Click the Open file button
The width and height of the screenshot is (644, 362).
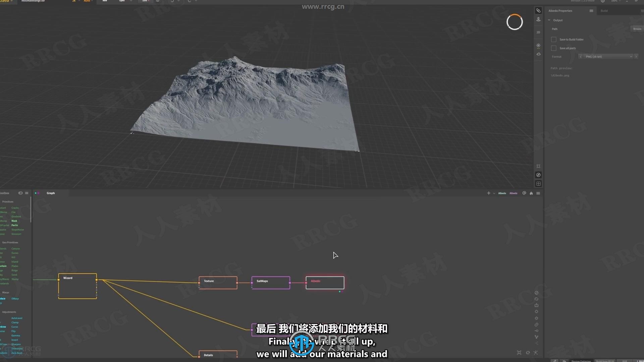tap(122, 1)
